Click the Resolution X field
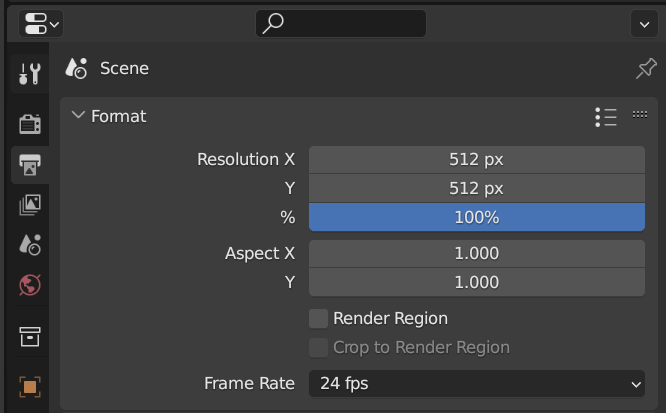 point(476,159)
